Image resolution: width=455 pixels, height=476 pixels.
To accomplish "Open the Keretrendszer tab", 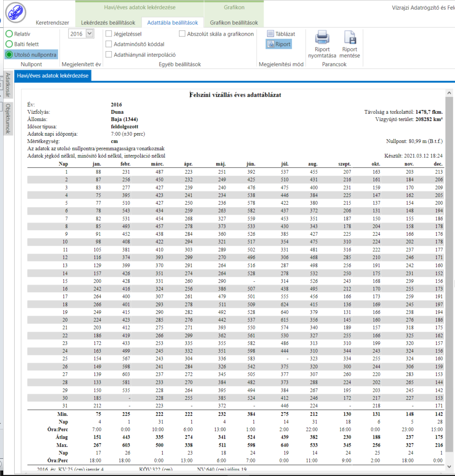I will pyautogui.click(x=52, y=22).
